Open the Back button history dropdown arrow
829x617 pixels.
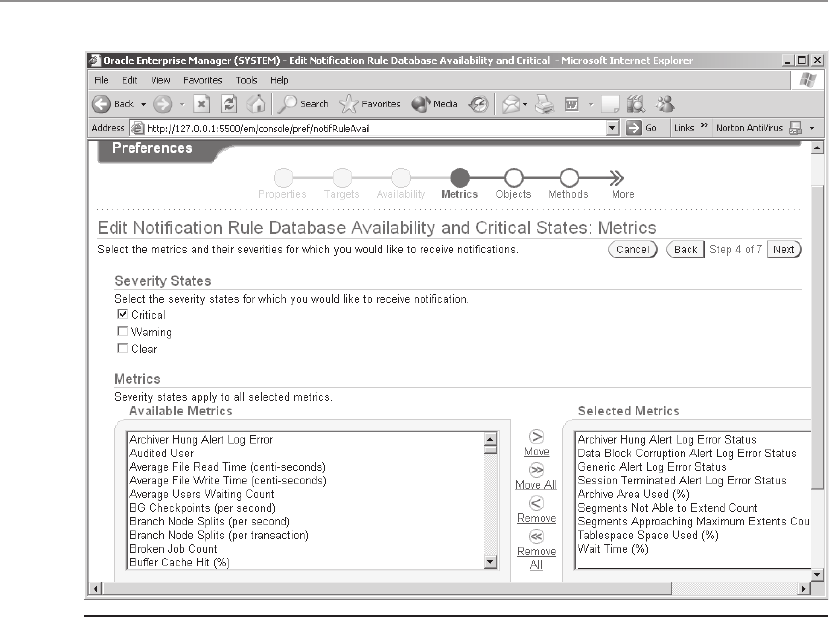point(143,105)
